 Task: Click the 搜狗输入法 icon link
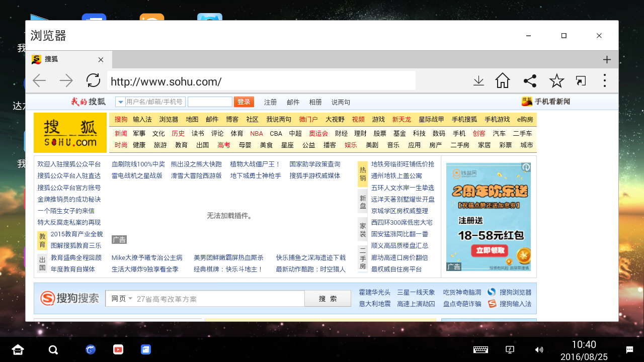click(x=509, y=304)
